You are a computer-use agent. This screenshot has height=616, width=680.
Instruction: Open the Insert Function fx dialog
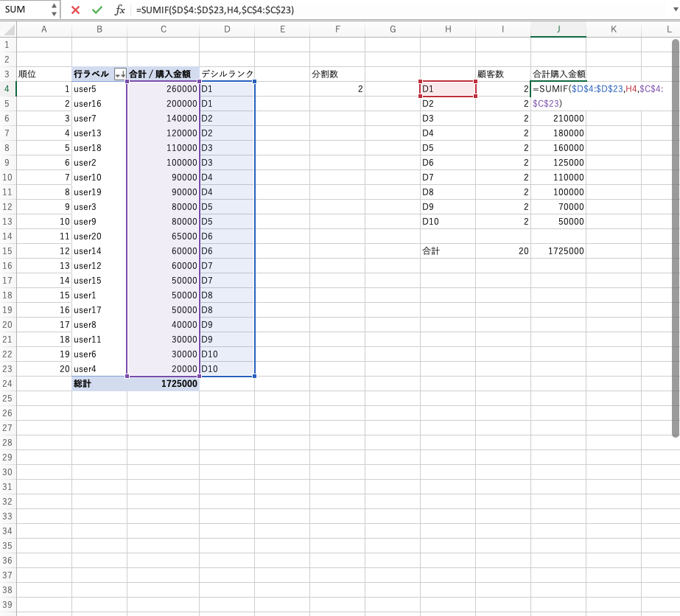click(x=119, y=10)
